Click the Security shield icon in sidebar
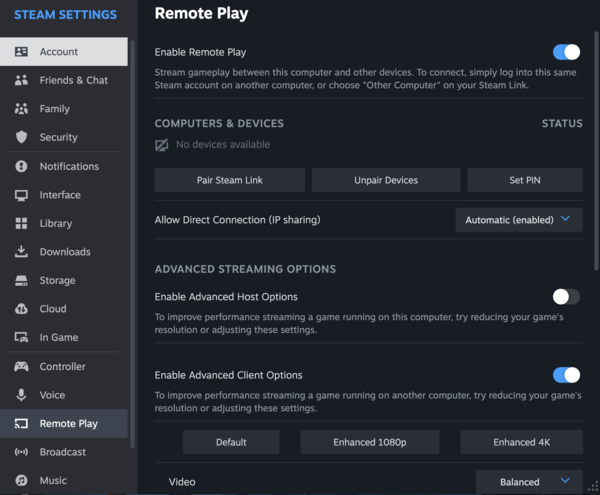This screenshot has width=600, height=495. [x=21, y=137]
